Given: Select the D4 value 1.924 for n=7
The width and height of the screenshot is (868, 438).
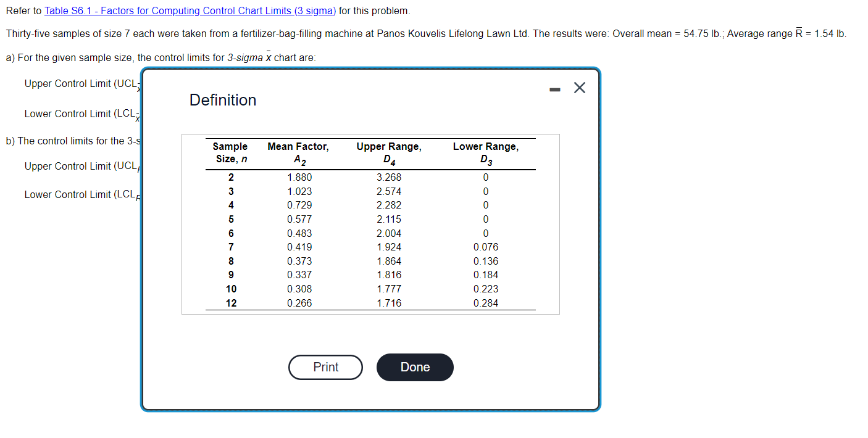Looking at the screenshot, I should coord(388,247).
